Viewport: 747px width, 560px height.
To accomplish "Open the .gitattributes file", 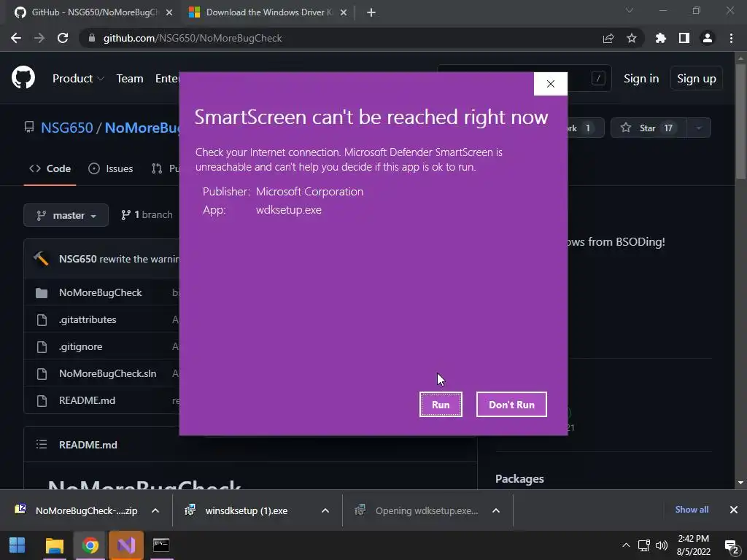I will (x=88, y=319).
